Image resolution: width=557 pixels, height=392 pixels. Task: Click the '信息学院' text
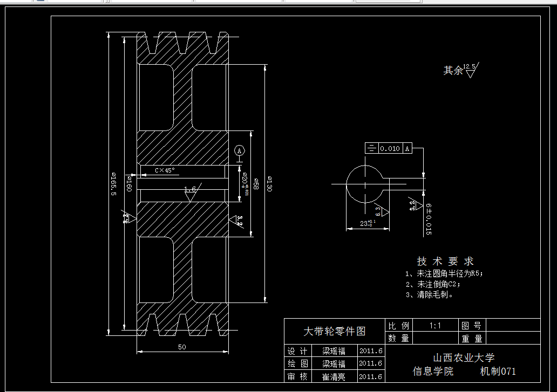[x=433, y=371]
